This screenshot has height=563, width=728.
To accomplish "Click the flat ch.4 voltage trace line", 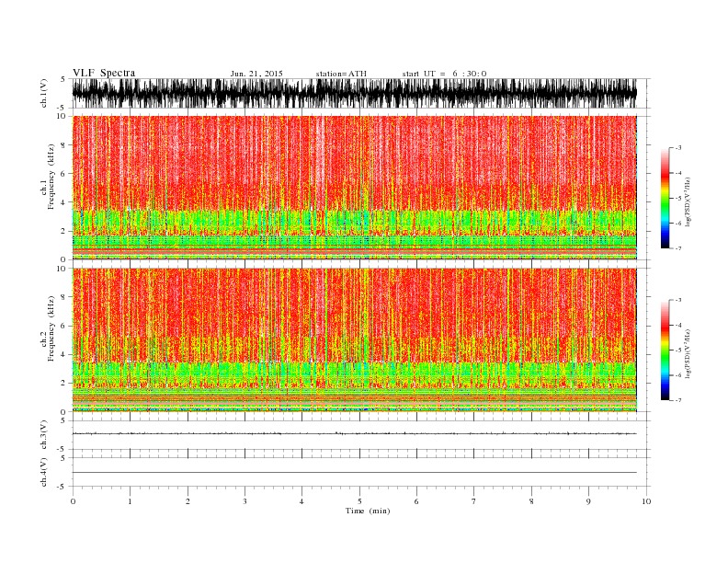I will pyautogui.click(x=354, y=473).
